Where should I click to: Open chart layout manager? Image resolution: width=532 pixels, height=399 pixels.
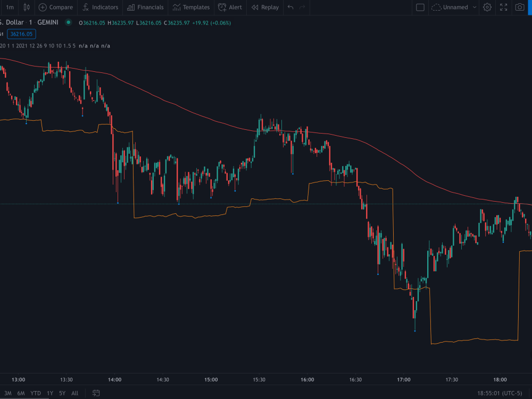pyautogui.click(x=420, y=7)
